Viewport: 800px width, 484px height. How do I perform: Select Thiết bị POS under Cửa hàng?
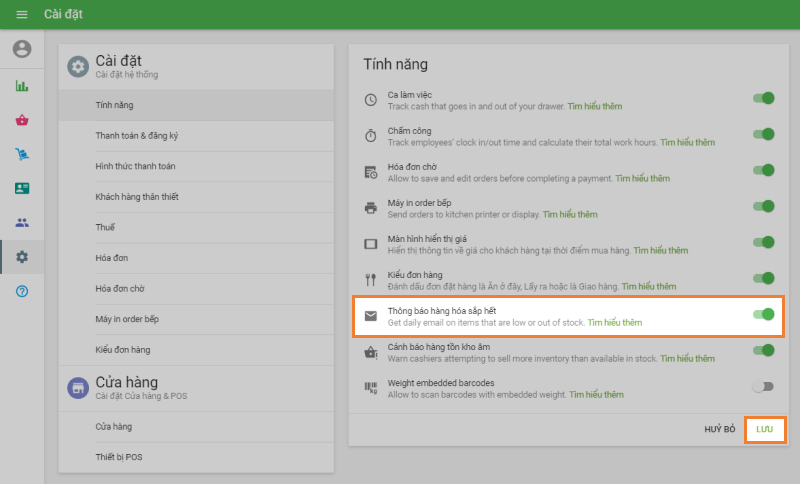(x=119, y=457)
